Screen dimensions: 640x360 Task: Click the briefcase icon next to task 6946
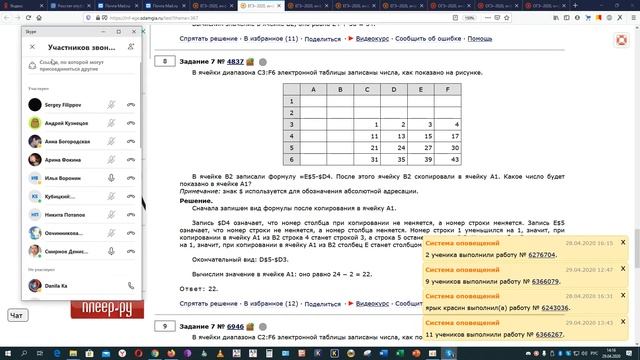click(250, 327)
